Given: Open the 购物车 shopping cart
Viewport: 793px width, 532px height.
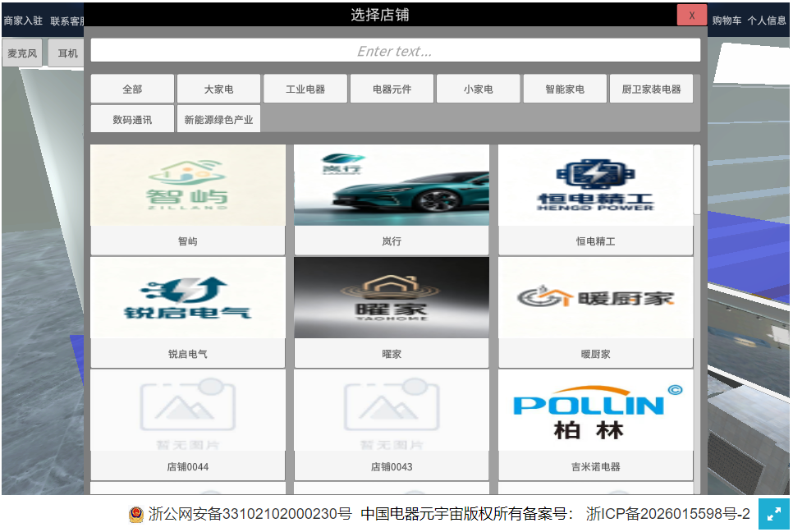Looking at the screenshot, I should (x=727, y=21).
